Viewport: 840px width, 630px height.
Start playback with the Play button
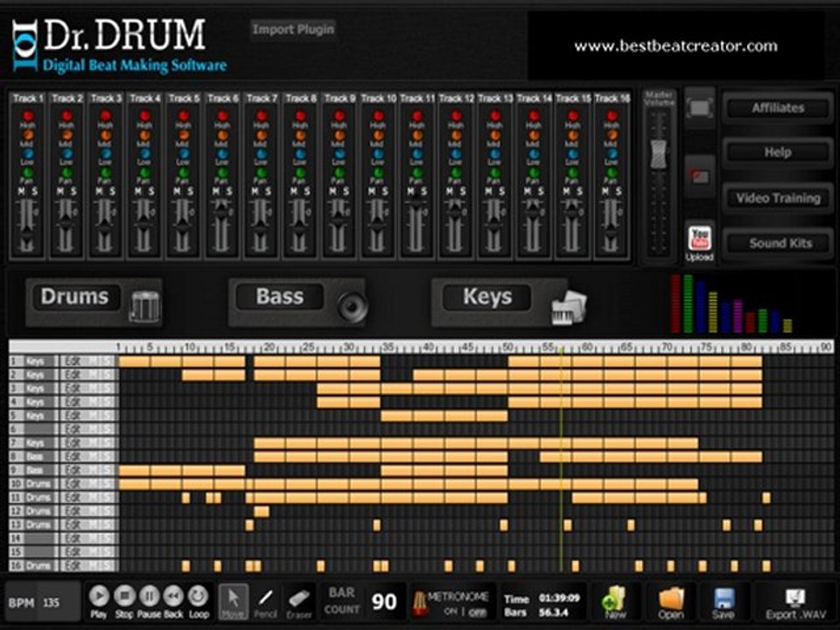99,596
